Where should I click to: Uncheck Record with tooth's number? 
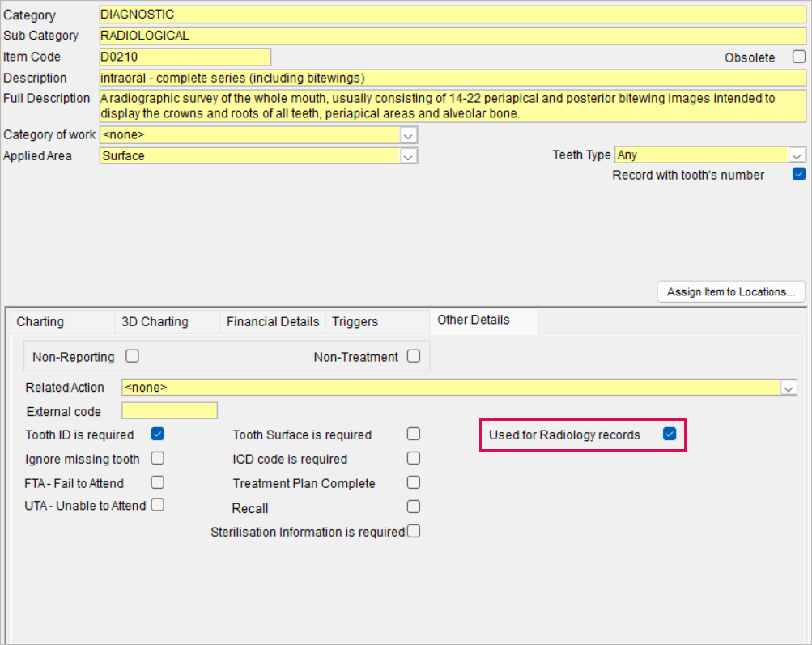798,174
